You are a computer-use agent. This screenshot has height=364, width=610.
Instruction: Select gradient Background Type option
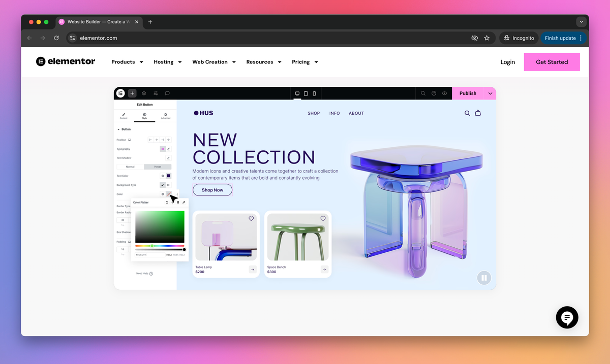(x=169, y=185)
